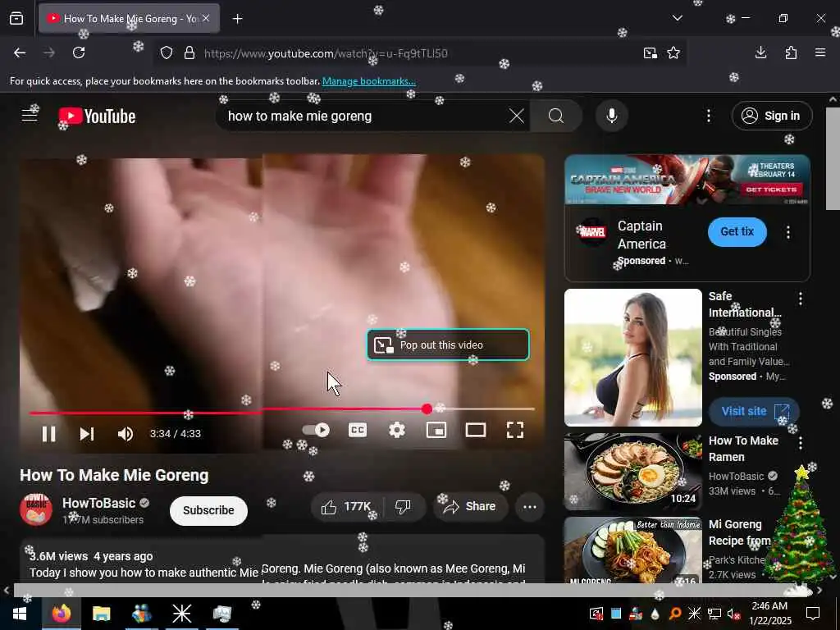
Task: Close the How To Make Mie Goreng tab
Action: pyautogui.click(x=206, y=18)
